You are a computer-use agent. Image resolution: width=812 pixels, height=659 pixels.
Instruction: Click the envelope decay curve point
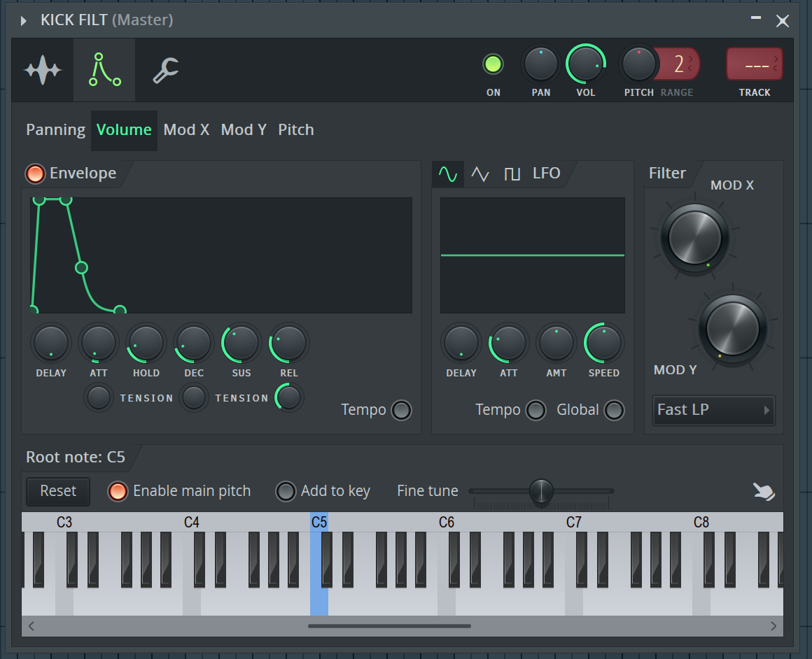tap(81, 268)
